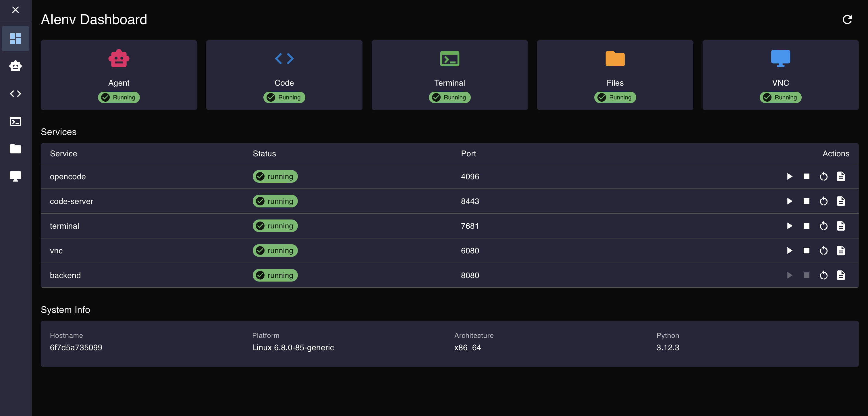Open the Agent panel from the sidebar

(x=16, y=66)
